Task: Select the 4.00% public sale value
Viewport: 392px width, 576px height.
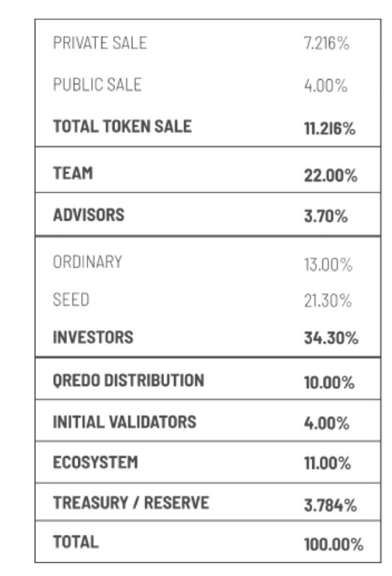Action: click(325, 86)
